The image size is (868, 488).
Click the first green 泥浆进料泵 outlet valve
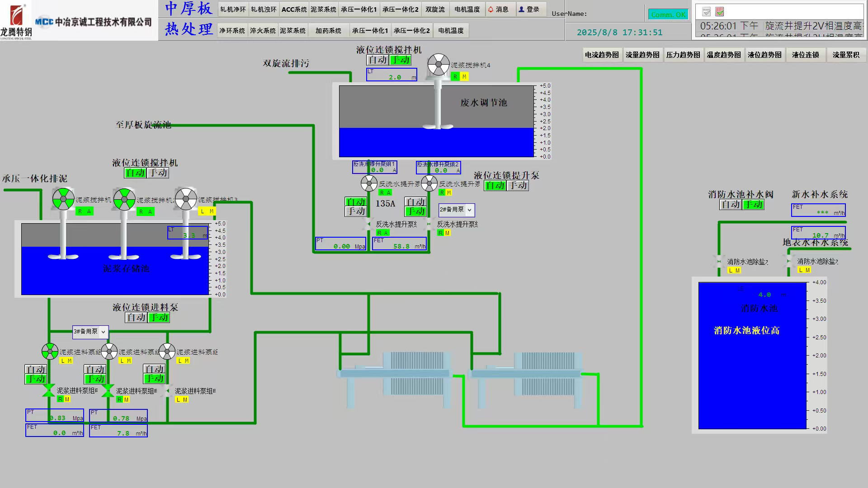(48, 390)
